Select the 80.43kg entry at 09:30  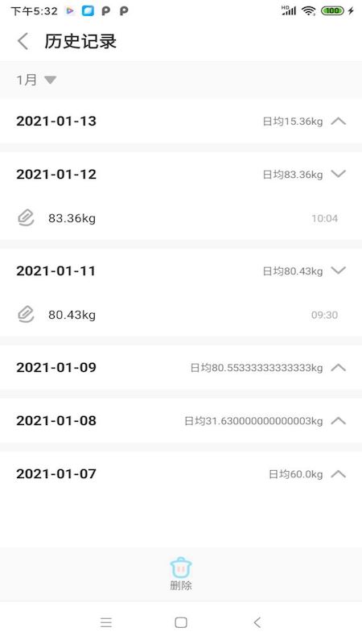pyautogui.click(x=181, y=315)
